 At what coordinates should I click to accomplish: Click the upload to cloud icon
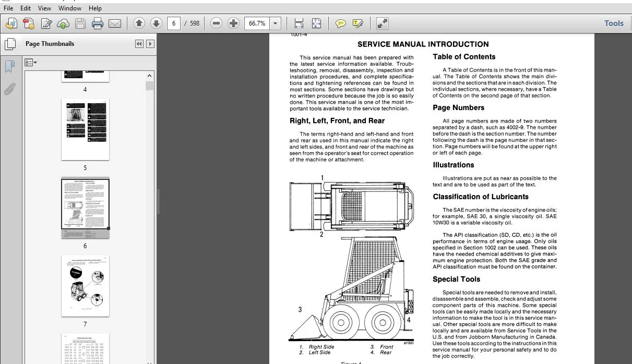pyautogui.click(x=63, y=23)
